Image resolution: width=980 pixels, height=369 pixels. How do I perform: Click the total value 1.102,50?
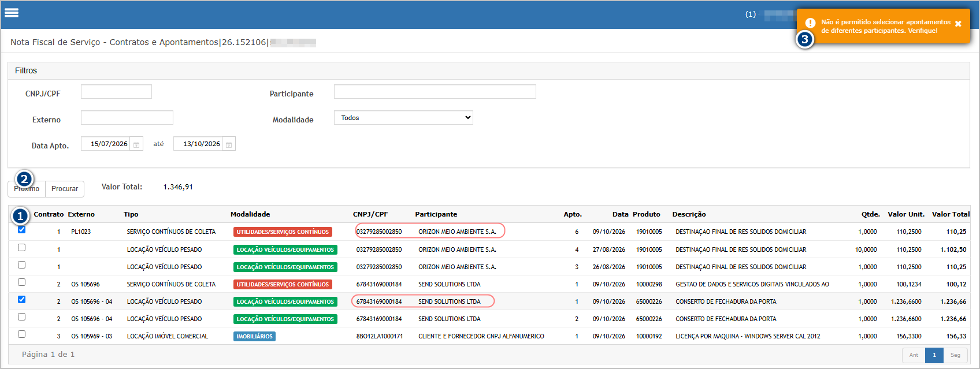coord(953,249)
